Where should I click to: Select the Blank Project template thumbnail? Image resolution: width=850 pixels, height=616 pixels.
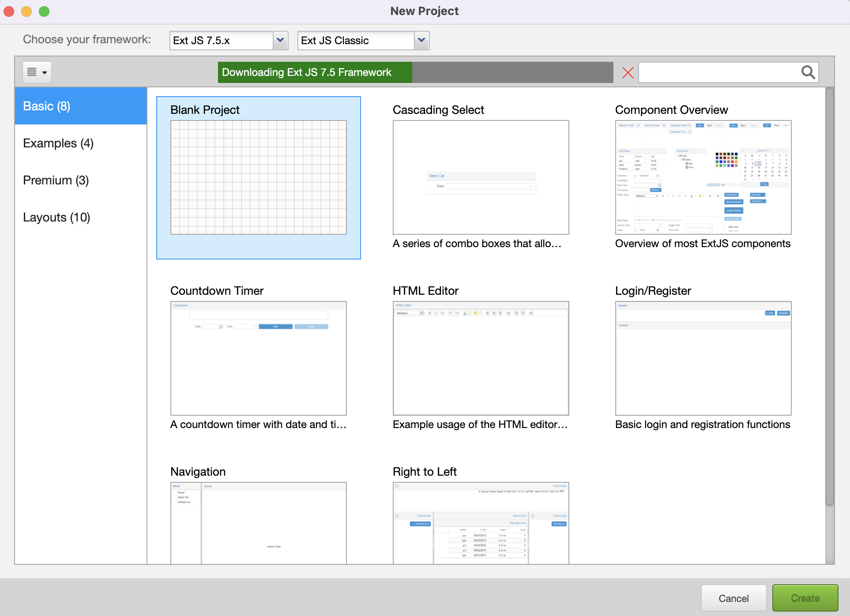(259, 177)
